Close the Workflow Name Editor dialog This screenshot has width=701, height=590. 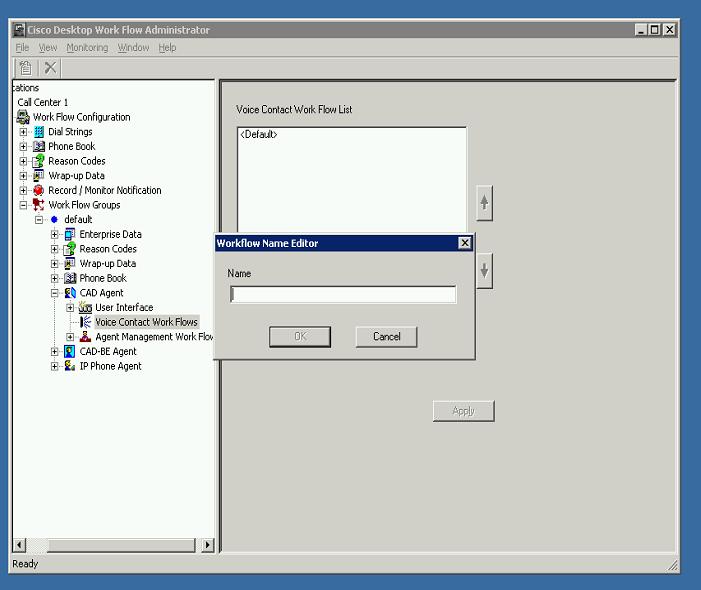pyautogui.click(x=465, y=243)
